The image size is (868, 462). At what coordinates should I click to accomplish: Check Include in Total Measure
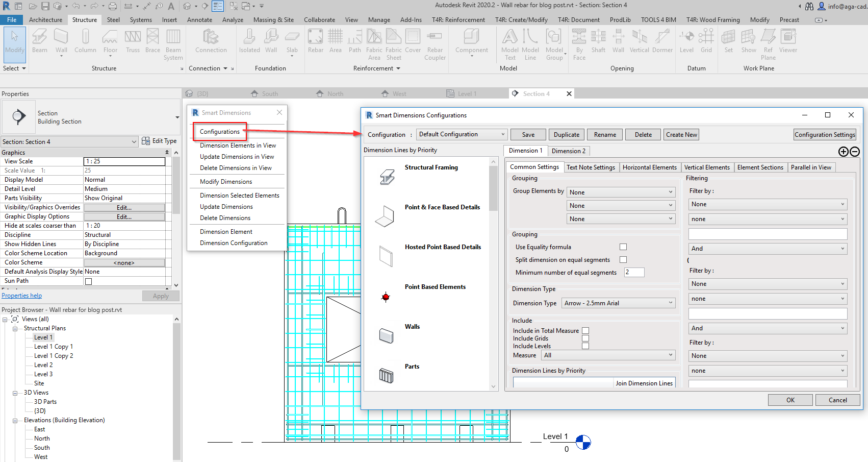coord(585,331)
